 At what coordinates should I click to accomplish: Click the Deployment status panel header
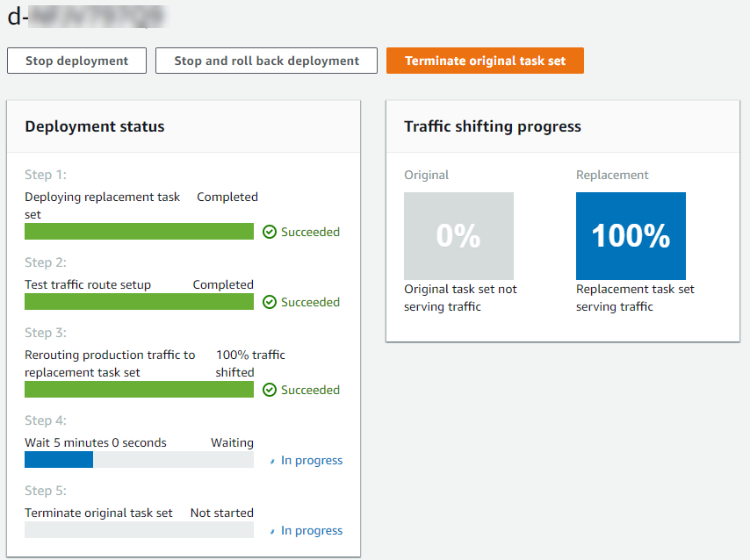(94, 126)
